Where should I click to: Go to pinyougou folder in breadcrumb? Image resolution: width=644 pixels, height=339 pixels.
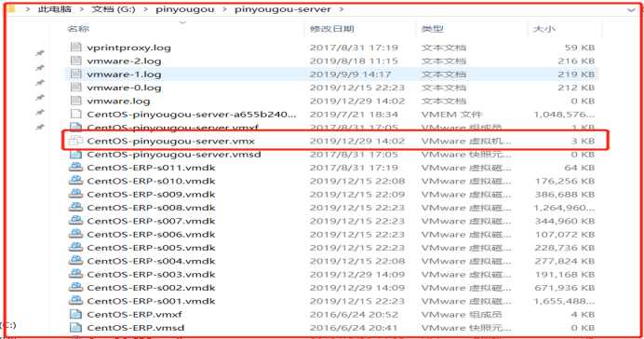click(x=185, y=9)
